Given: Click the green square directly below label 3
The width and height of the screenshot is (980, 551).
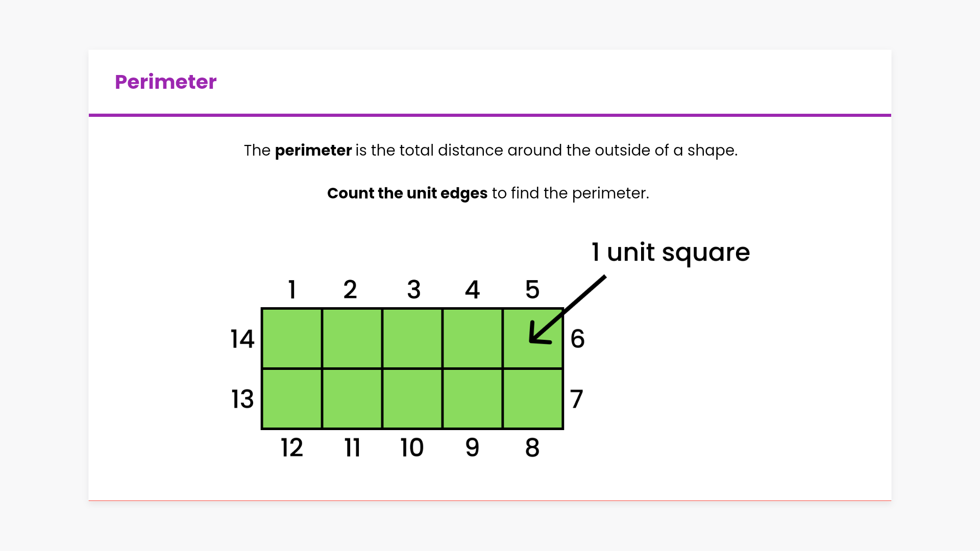Looking at the screenshot, I should coord(412,338).
